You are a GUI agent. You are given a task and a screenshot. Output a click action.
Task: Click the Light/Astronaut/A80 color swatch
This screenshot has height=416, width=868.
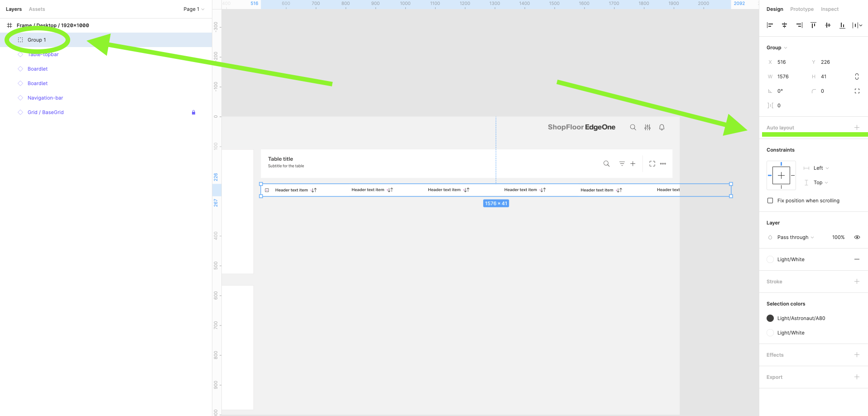tap(770, 318)
